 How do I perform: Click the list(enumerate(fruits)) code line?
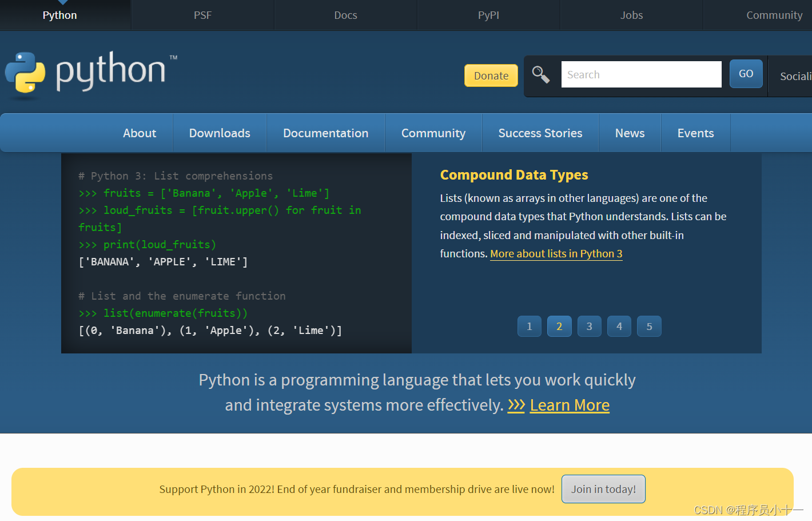[163, 313]
